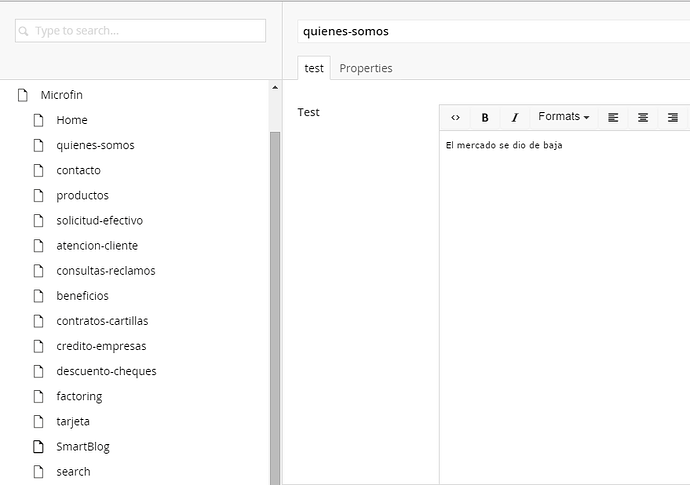Select the test tab
The height and width of the screenshot is (485, 690).
pos(314,68)
